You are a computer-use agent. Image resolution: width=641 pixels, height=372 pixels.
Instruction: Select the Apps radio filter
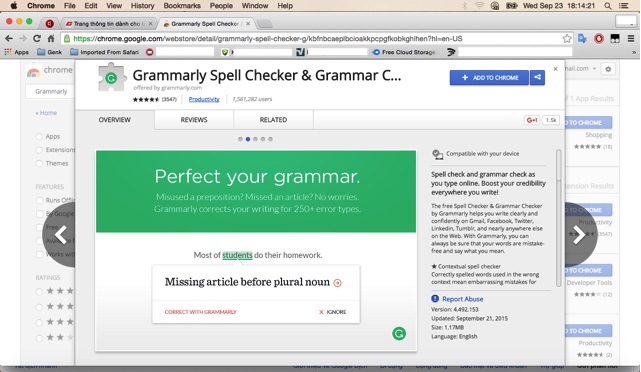pos(39,137)
